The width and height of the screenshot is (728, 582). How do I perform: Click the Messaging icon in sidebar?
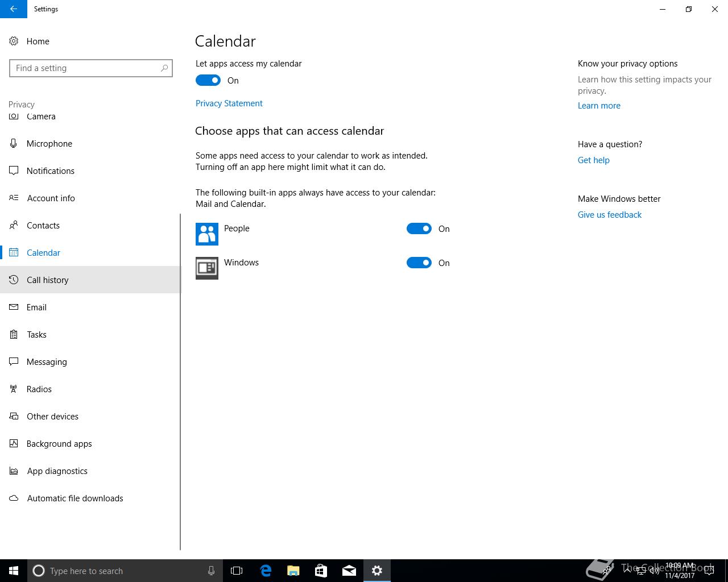(14, 361)
